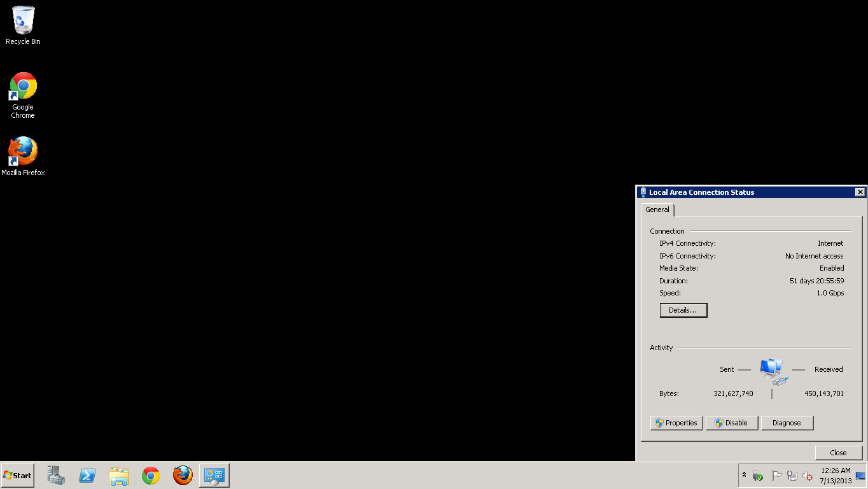Open connection Properties
Image resolution: width=868 pixels, height=489 pixels.
coord(676,423)
